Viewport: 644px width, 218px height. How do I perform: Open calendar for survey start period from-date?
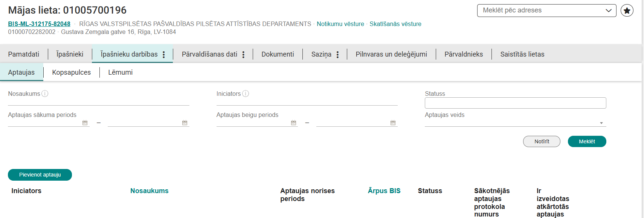pyautogui.click(x=85, y=123)
